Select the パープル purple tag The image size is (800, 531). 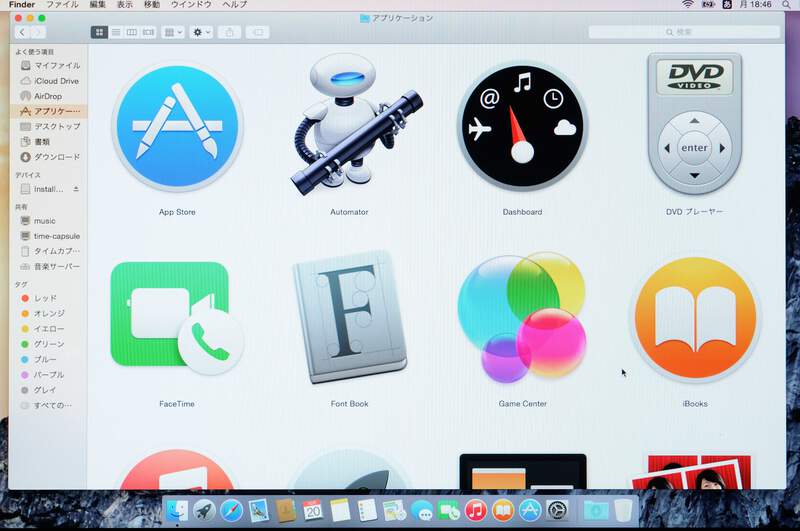point(50,374)
